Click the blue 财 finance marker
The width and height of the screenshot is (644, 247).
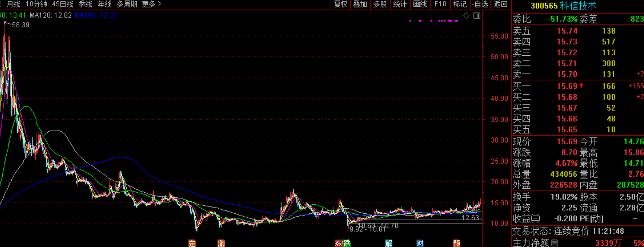[420, 243]
